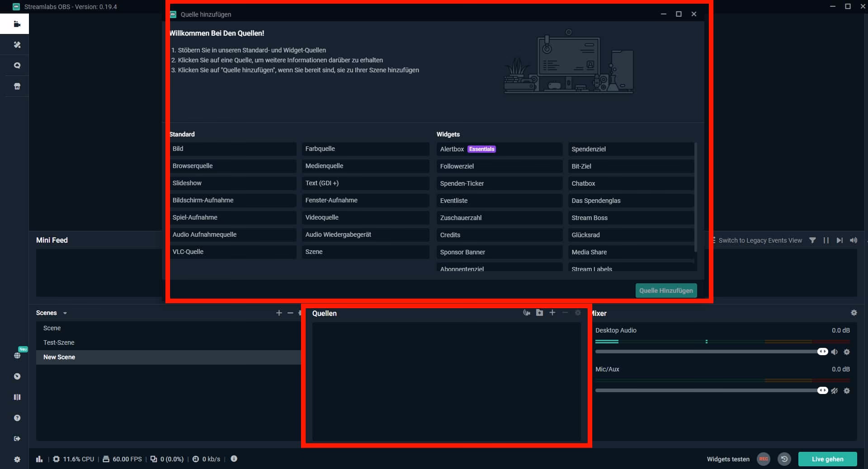
Task: Select the Themes icon in the sidebar
Action: point(17,45)
